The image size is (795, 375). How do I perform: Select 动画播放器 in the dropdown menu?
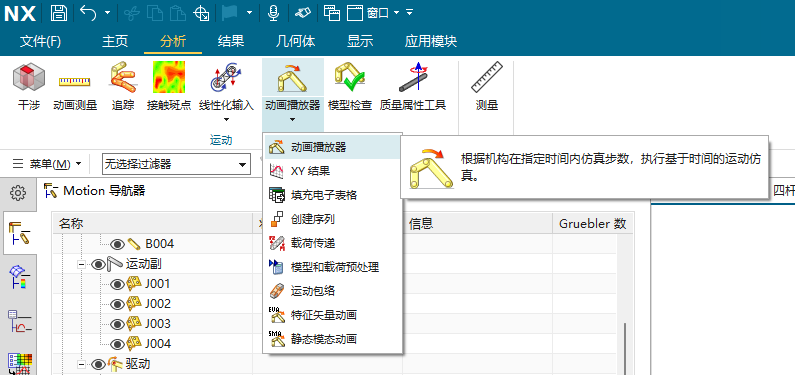coord(333,147)
